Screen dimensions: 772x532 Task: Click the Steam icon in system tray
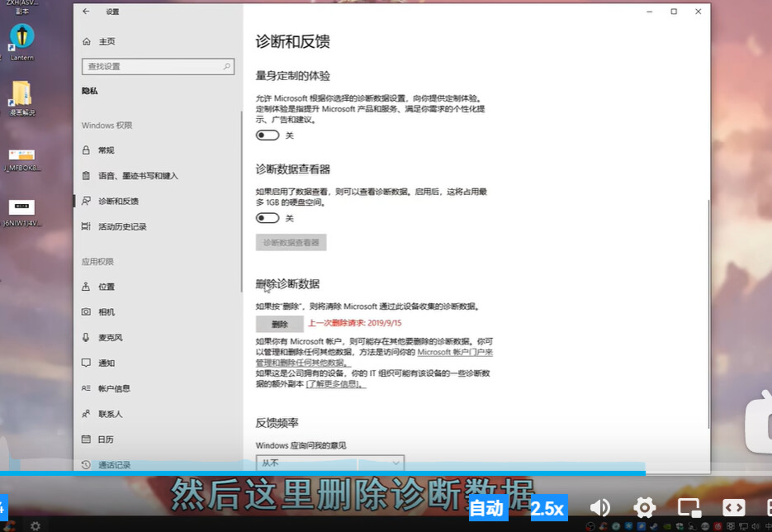coord(654,526)
